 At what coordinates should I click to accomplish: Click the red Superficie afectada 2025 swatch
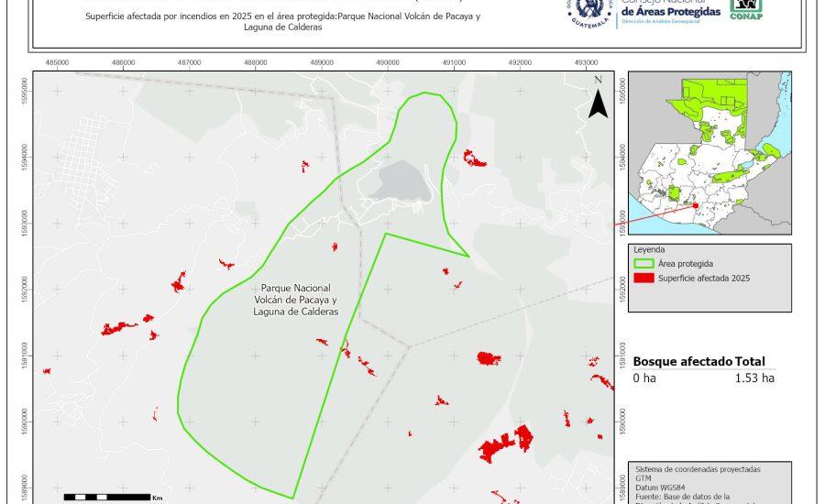[x=643, y=278]
